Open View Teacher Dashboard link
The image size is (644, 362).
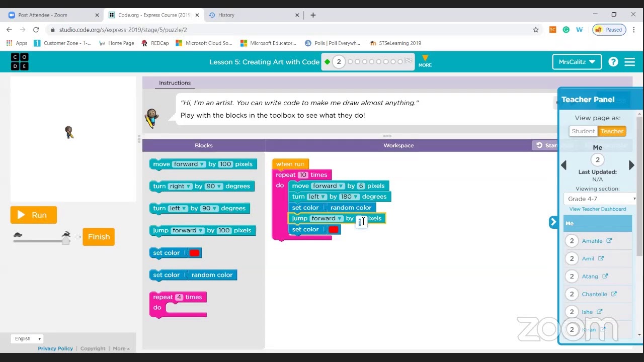(x=597, y=209)
